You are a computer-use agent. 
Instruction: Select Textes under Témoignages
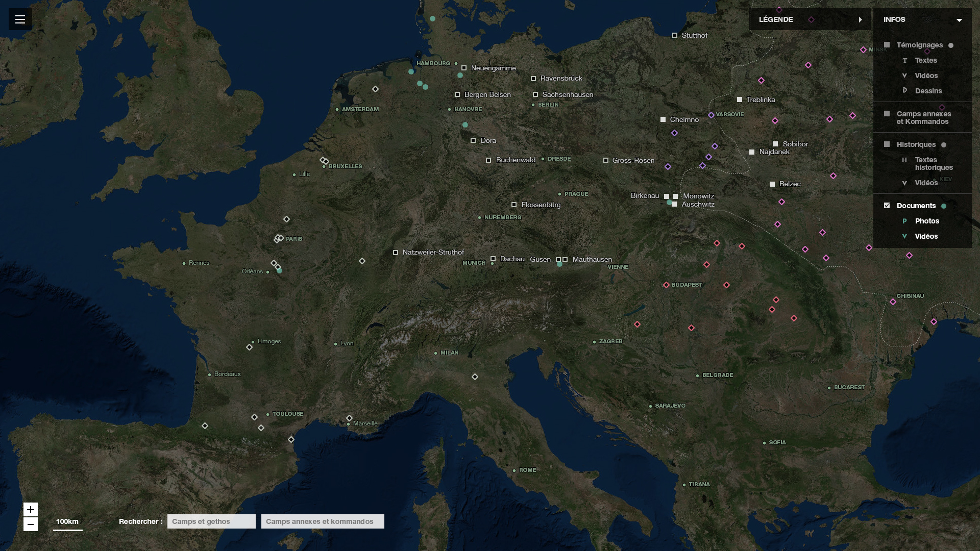point(926,60)
